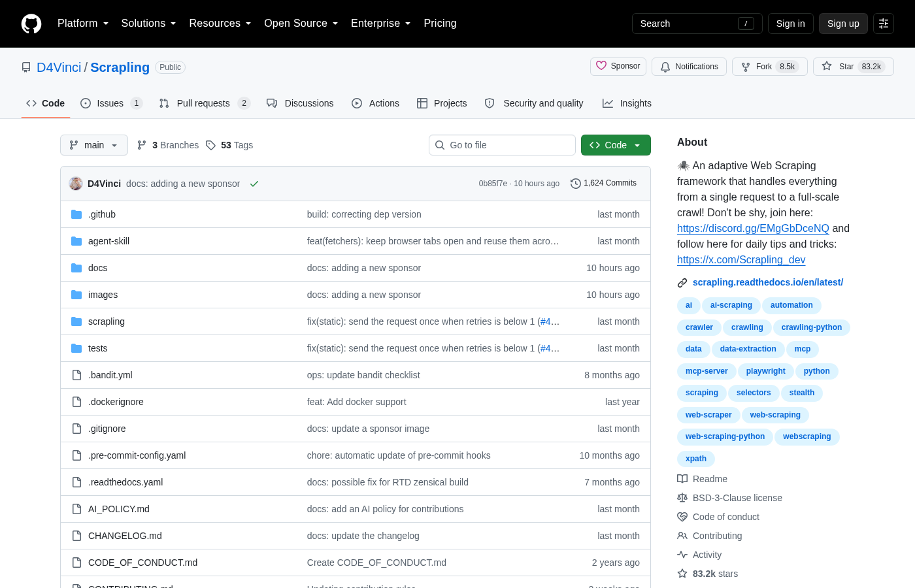This screenshot has height=588, width=915.
Task: Expand the Open Source menu
Action: tap(301, 24)
